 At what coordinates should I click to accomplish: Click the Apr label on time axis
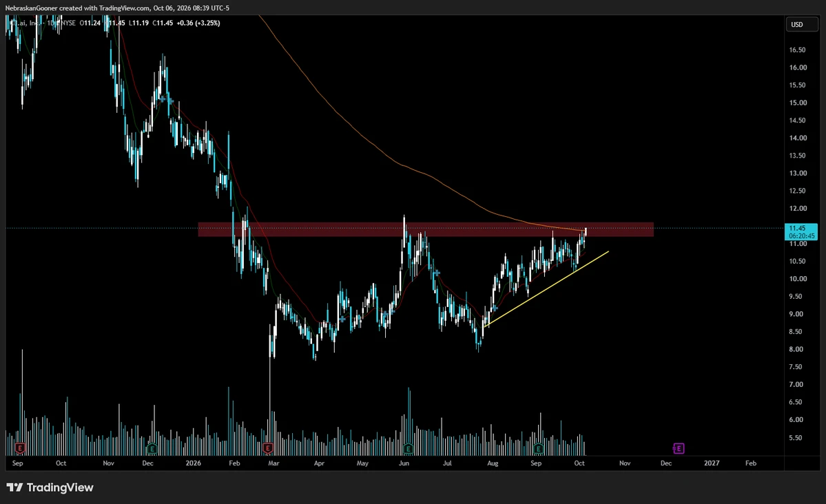[x=319, y=463]
